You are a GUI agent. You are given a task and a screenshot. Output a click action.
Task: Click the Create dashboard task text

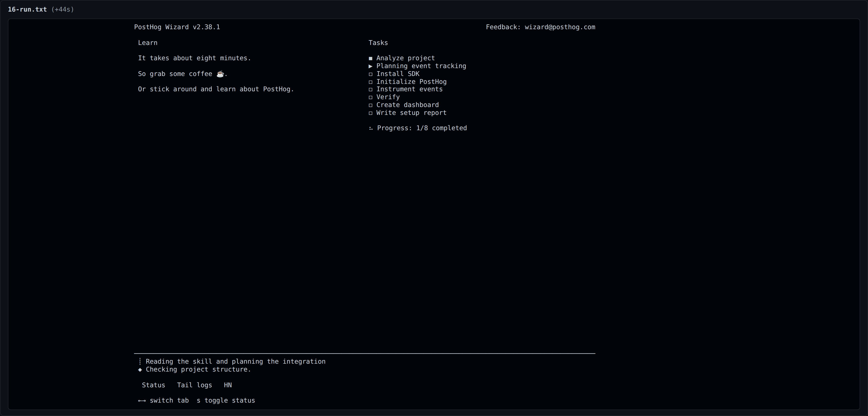pyautogui.click(x=407, y=105)
